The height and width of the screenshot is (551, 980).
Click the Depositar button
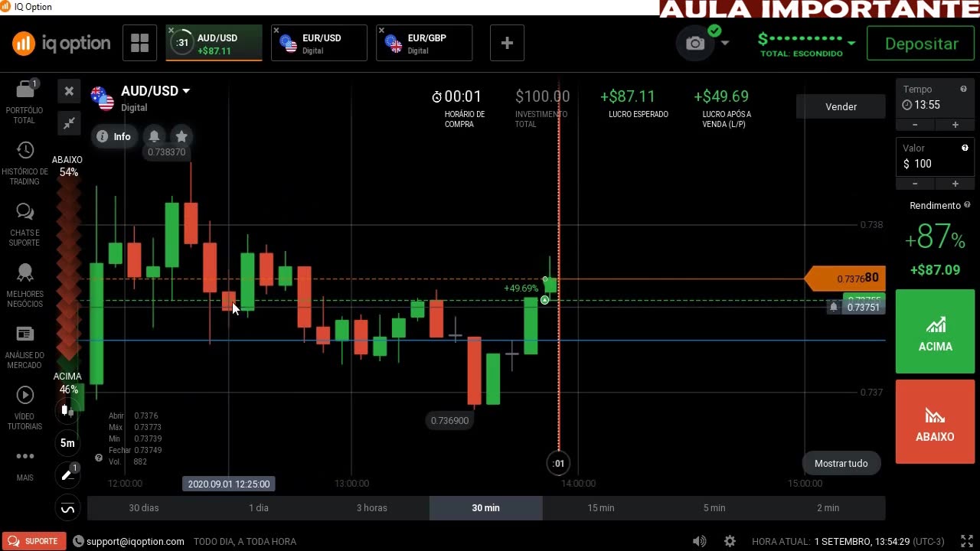click(922, 44)
